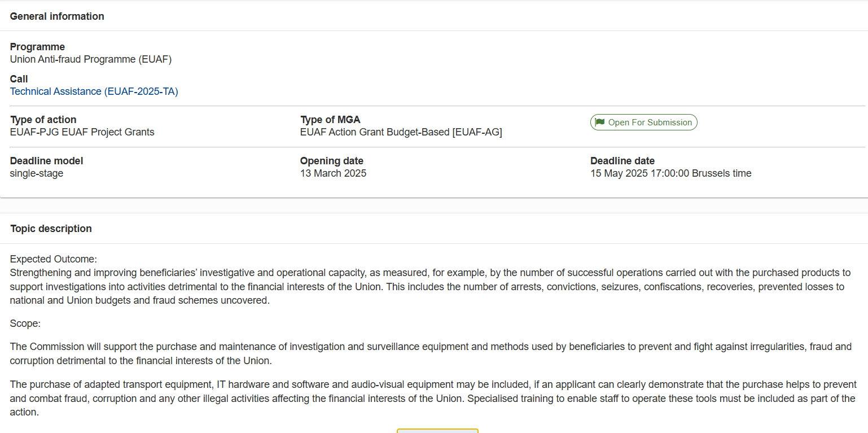The width and height of the screenshot is (868, 433).
Task: Click the Deadline date label
Action: pyautogui.click(x=622, y=161)
